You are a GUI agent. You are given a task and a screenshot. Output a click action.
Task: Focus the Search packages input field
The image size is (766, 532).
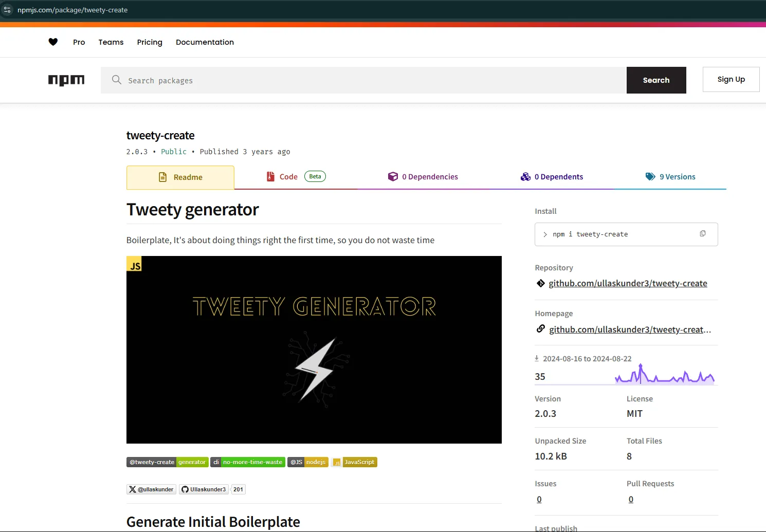pos(370,80)
